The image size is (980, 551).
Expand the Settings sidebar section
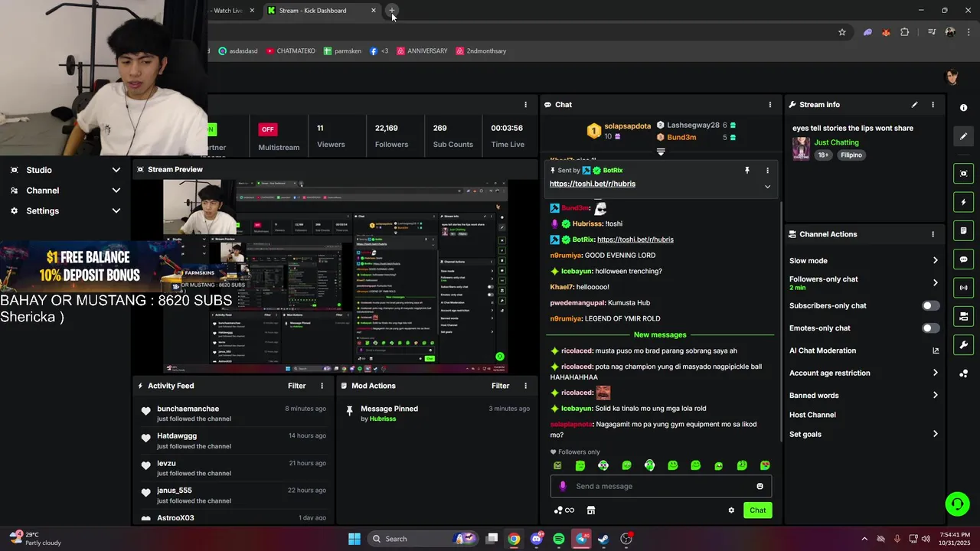(x=65, y=210)
